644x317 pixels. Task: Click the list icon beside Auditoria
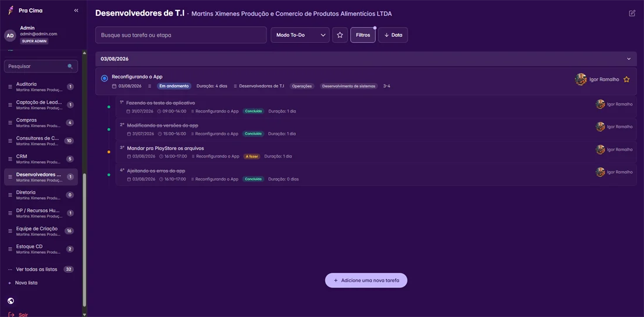pos(11,87)
